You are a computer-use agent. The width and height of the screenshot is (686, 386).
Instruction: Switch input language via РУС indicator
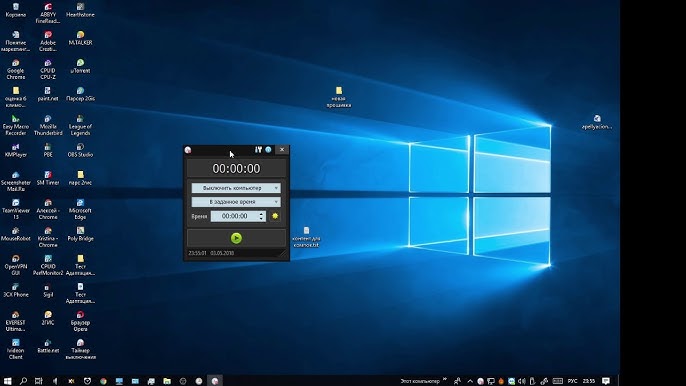[572, 381]
